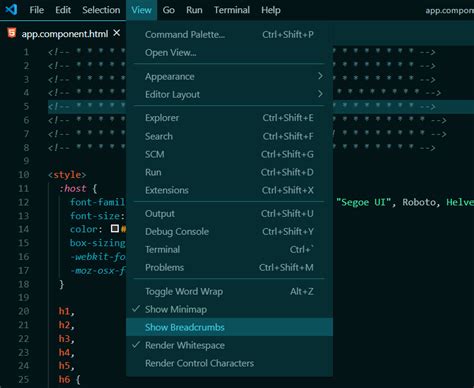Open the SCM view

point(229,154)
